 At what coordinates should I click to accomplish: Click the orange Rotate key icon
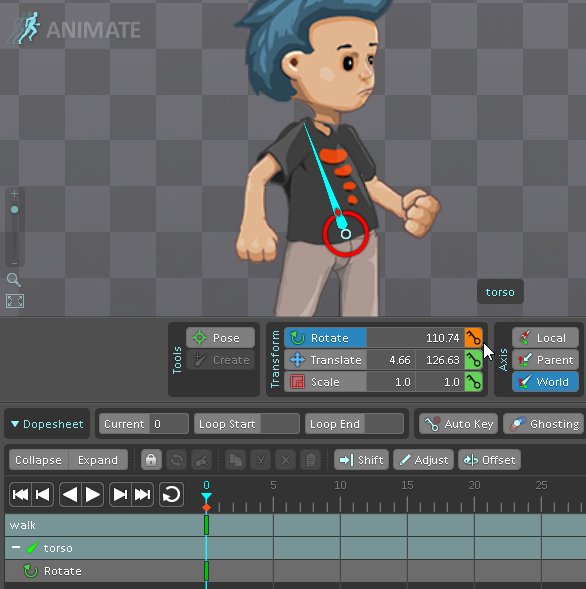click(x=473, y=338)
